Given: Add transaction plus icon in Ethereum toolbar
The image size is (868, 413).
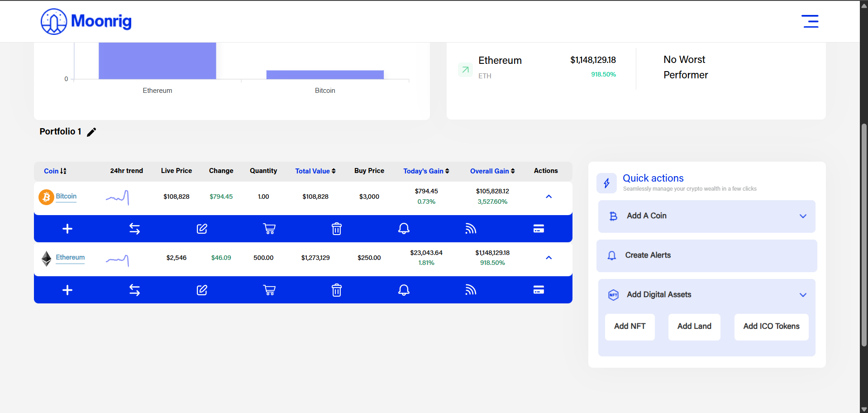Looking at the screenshot, I should [67, 290].
